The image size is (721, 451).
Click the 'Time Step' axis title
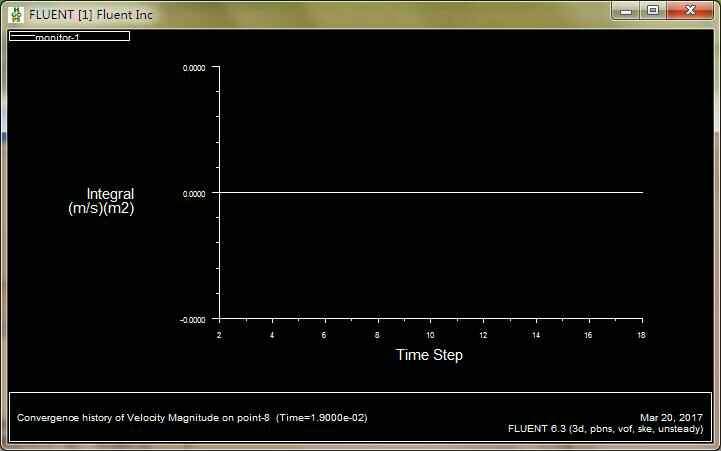coord(429,355)
